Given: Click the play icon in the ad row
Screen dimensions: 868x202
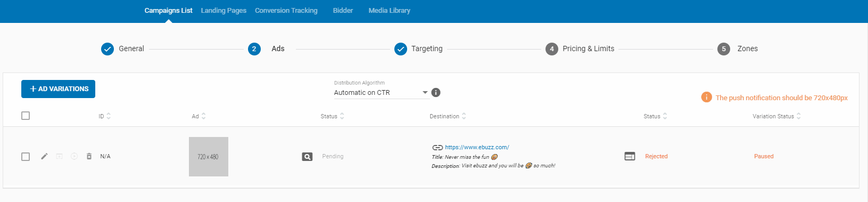Looking at the screenshot, I should coord(75,156).
